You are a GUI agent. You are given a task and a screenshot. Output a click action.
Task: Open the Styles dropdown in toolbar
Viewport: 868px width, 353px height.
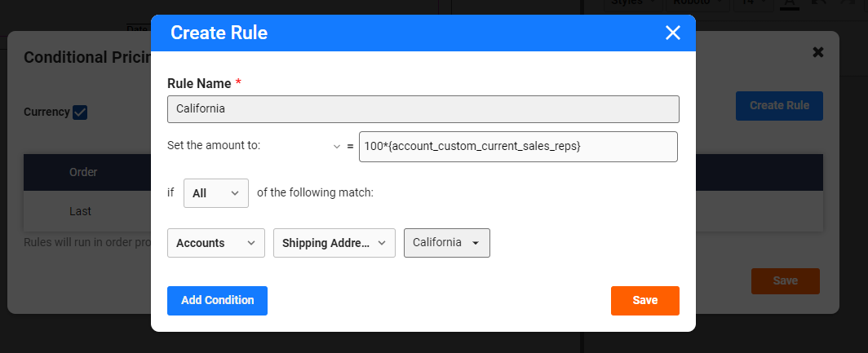click(633, 3)
